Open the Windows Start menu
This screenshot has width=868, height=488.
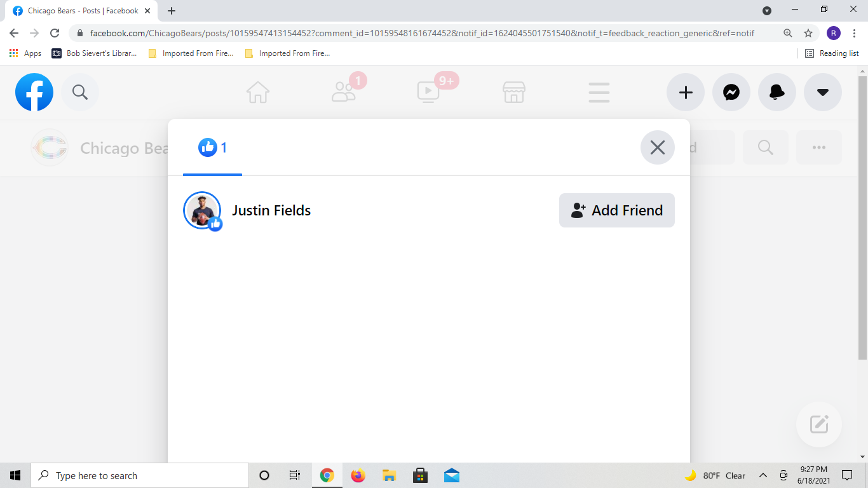point(15,475)
